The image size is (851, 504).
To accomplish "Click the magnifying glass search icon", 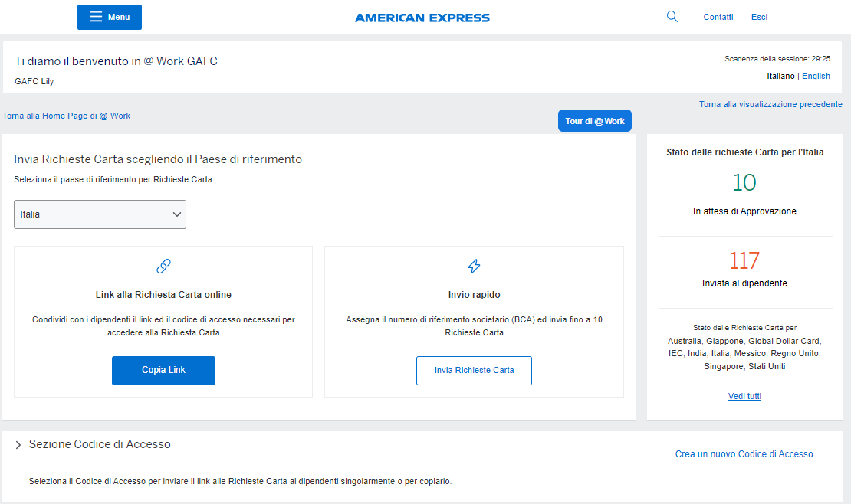I will coord(672,17).
